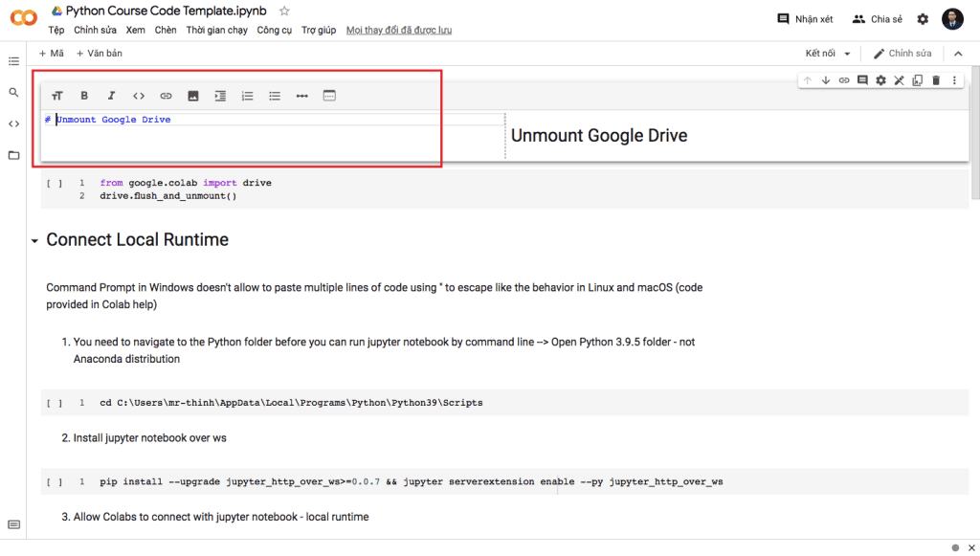The image size is (980, 556).
Task: Open the notebook settings gear in the header
Action: pyautogui.click(x=923, y=19)
